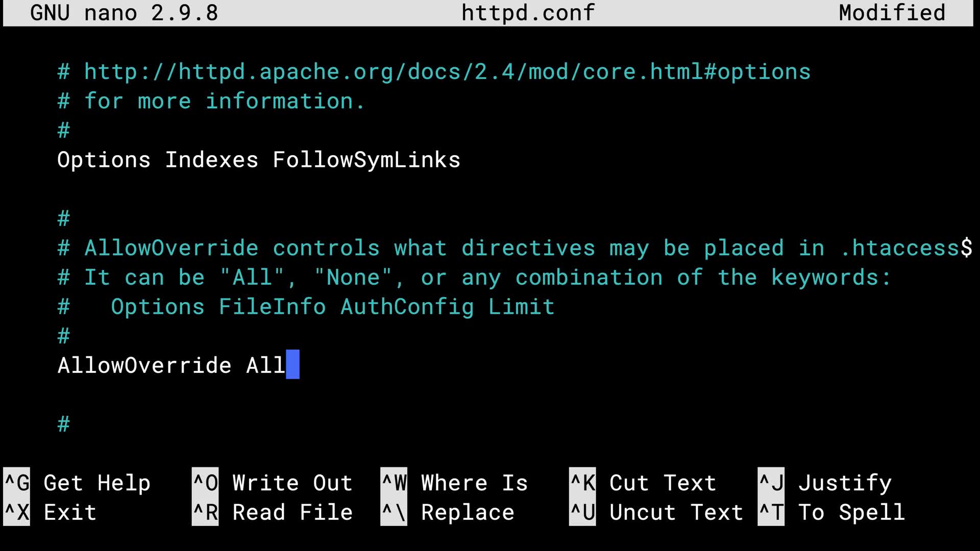
Task: Click the Options FileInfo AuthConfig Limit comment
Action: coord(333,307)
